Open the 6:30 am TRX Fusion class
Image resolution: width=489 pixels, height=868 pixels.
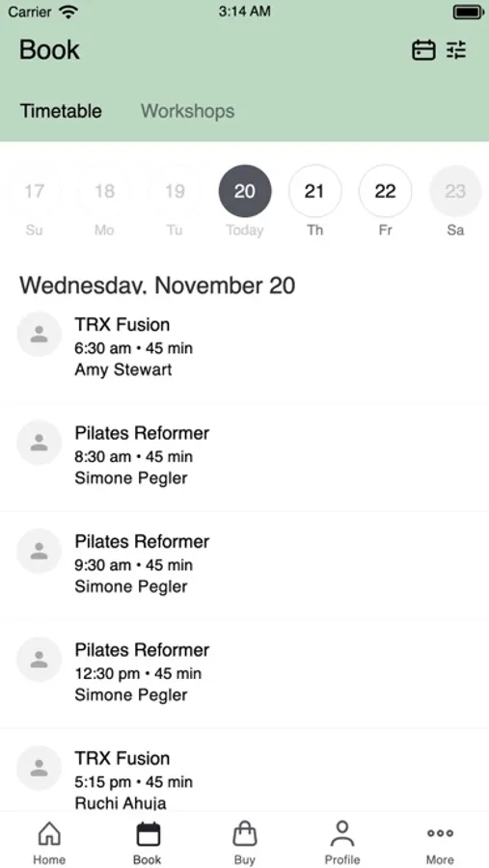point(244,347)
